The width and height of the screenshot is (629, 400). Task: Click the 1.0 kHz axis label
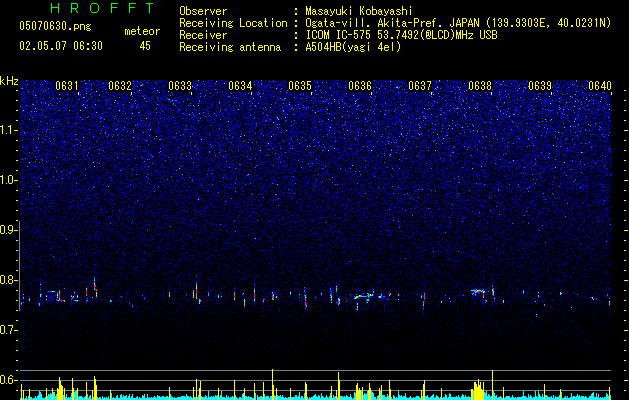coord(9,180)
